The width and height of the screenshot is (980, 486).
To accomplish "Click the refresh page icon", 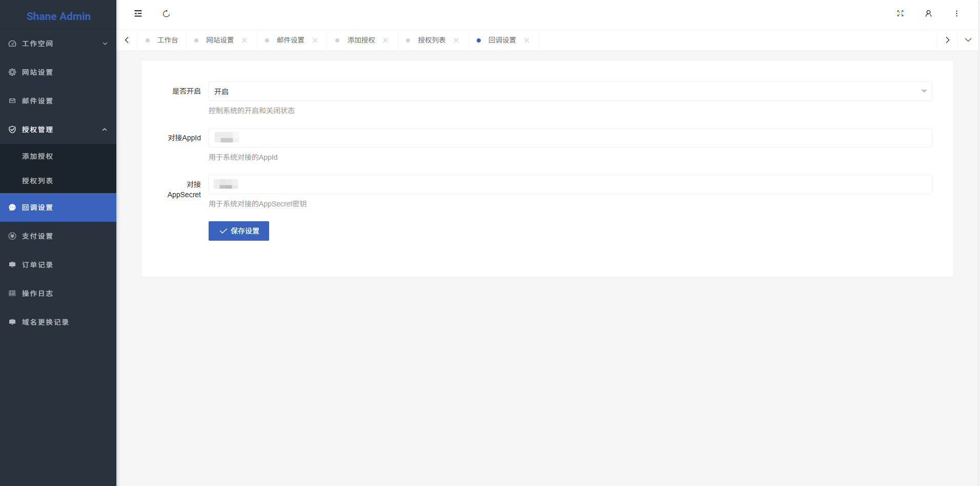I will pyautogui.click(x=166, y=14).
